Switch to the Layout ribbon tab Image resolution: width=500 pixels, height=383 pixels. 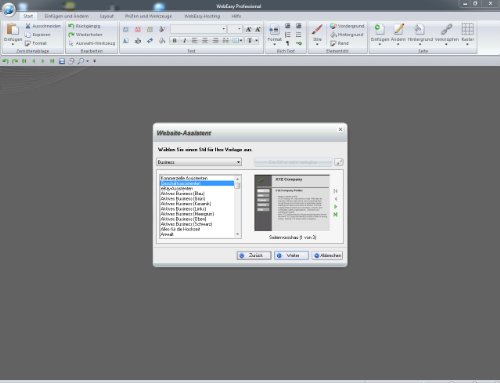[x=107, y=16]
